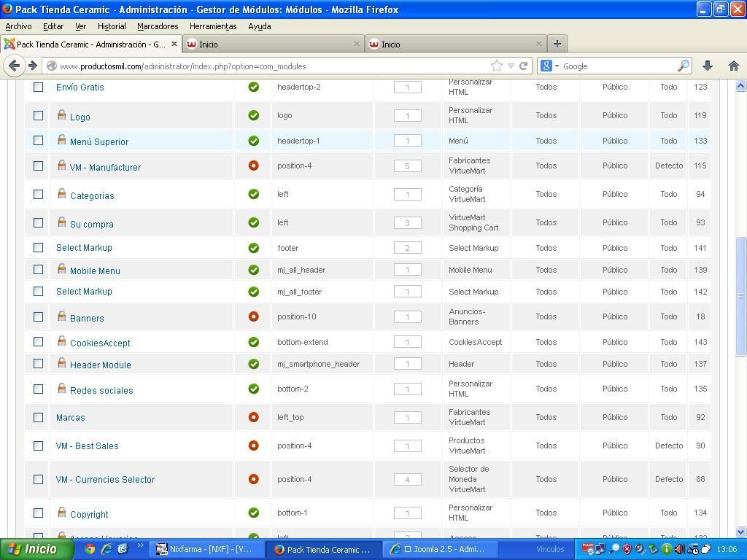Open the CookiesAccept module link
Image resolution: width=747 pixels, height=560 pixels.
pyautogui.click(x=100, y=343)
